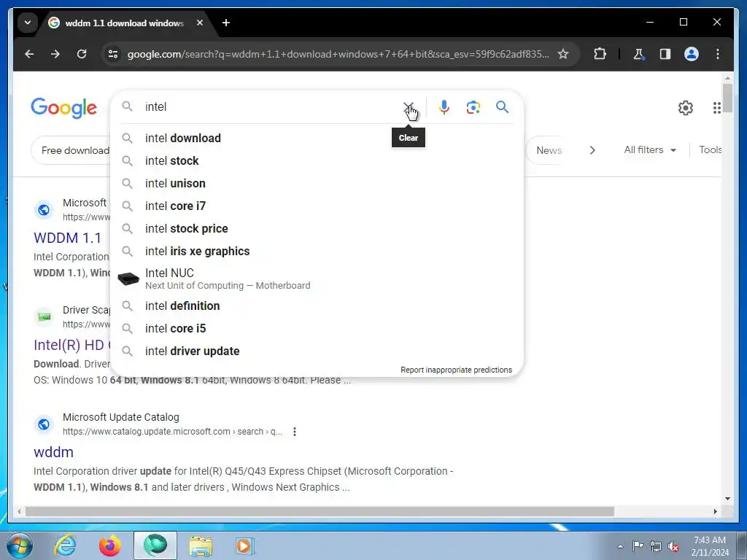The height and width of the screenshot is (560, 747).
Task: Select suggestion intel stock
Action: point(317,161)
